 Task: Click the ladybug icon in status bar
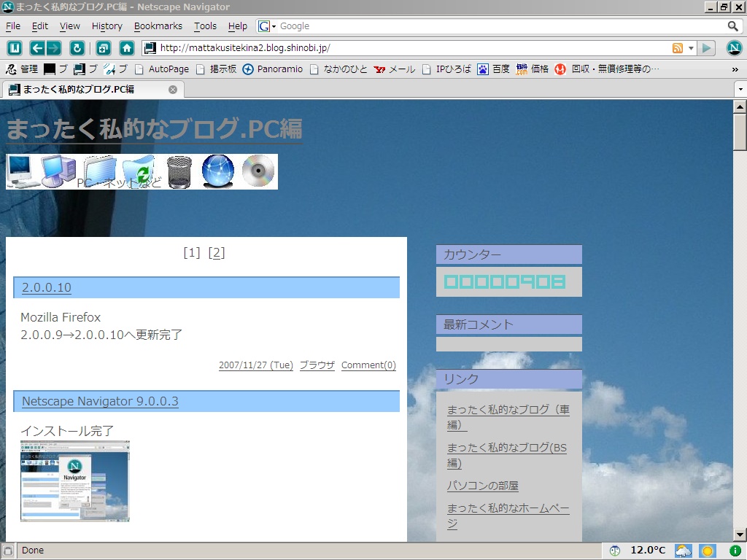click(615, 551)
